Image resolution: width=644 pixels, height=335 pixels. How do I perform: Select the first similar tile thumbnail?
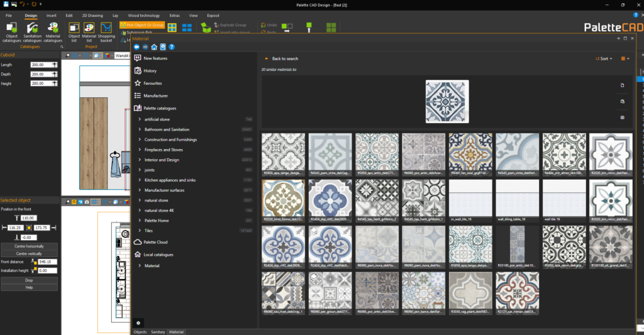pyautogui.click(x=283, y=151)
